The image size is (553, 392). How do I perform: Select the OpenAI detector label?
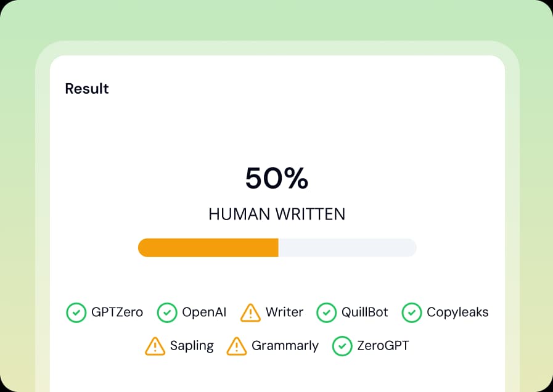[x=204, y=312]
